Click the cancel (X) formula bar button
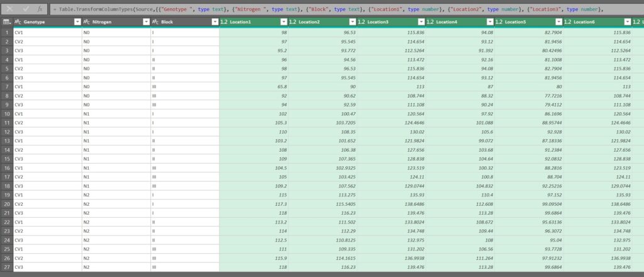The image size is (644, 277). pyautogui.click(x=9, y=9)
